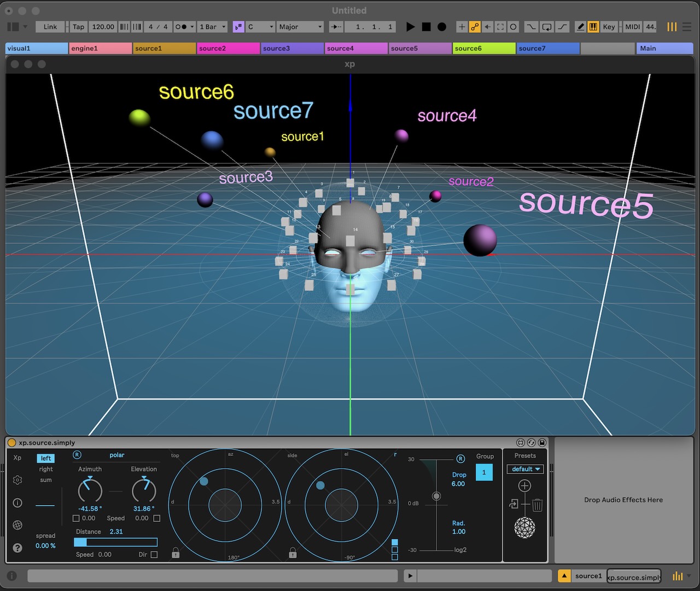The width and height of the screenshot is (700, 591).
Task: Enable the Dir checkbox next to Distance speed
Action: tap(154, 554)
